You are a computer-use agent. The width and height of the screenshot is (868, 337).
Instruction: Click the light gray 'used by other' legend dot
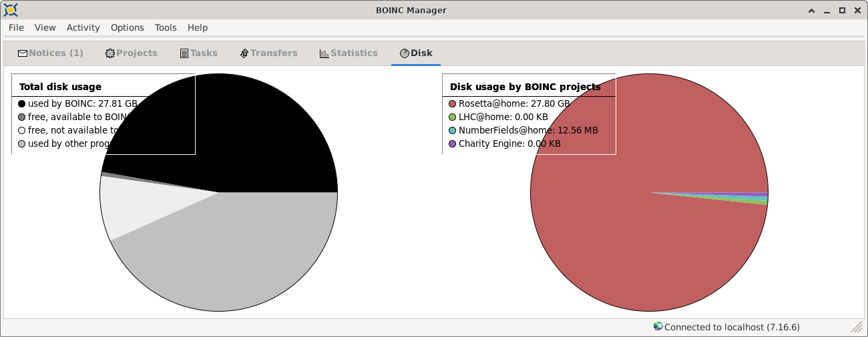click(22, 143)
